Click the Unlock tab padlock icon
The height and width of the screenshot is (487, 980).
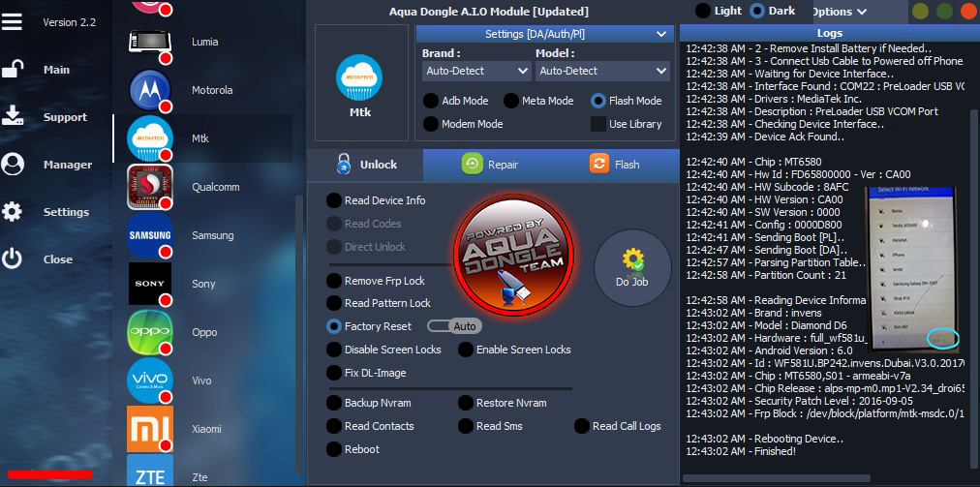point(343,164)
